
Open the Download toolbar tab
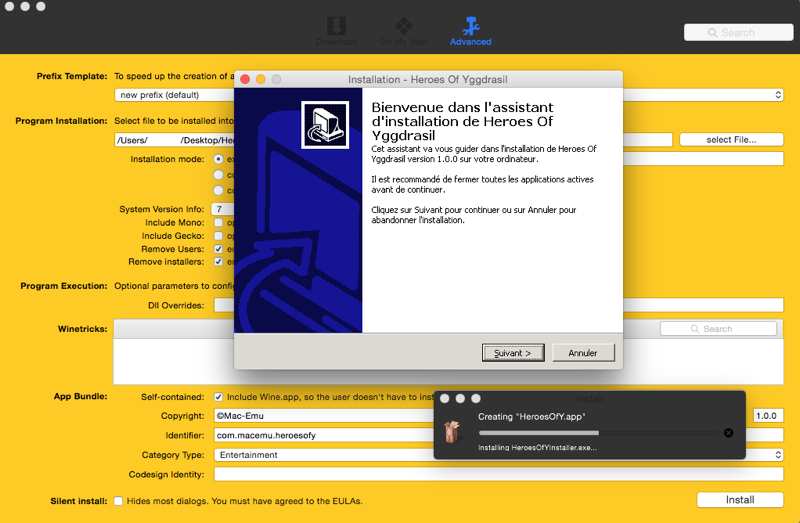point(336,32)
